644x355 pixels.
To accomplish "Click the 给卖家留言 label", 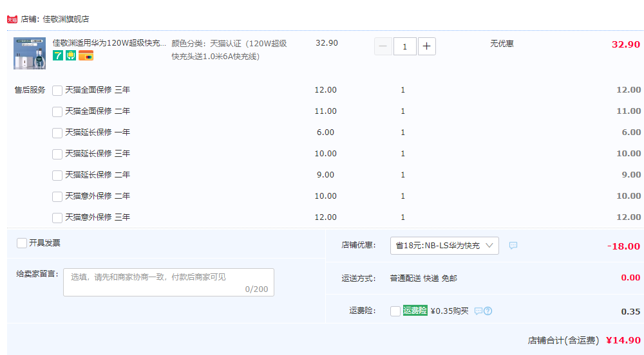I will (38, 274).
